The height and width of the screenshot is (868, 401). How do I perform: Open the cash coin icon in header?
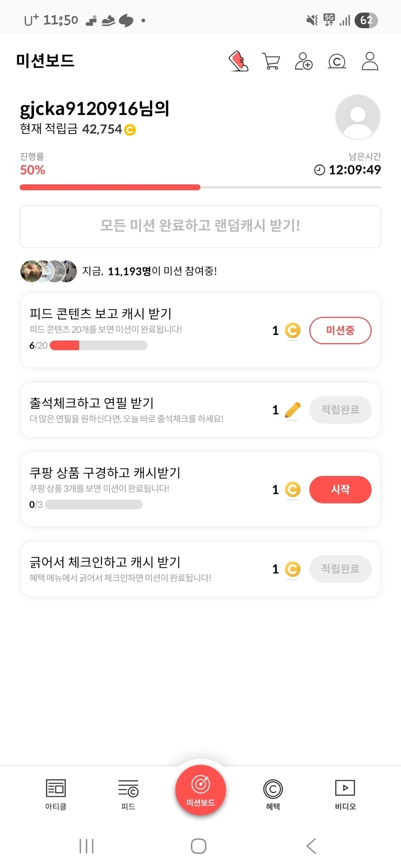tap(337, 61)
